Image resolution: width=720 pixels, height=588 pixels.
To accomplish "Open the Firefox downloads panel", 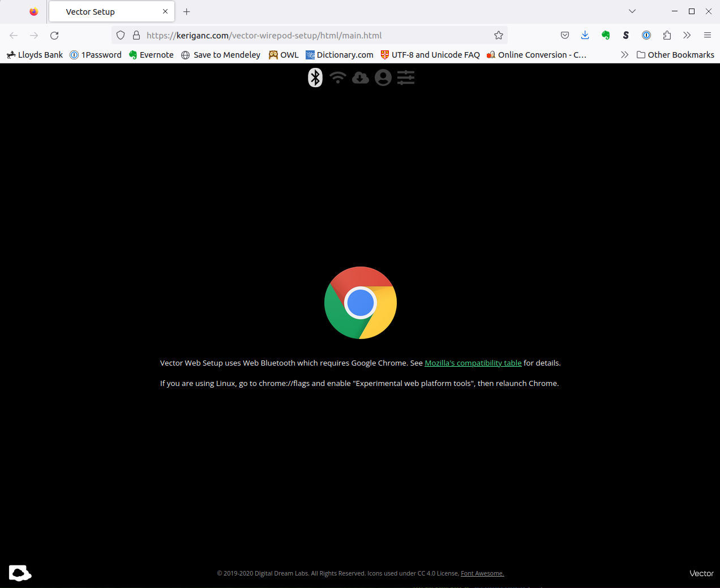I will pos(585,35).
